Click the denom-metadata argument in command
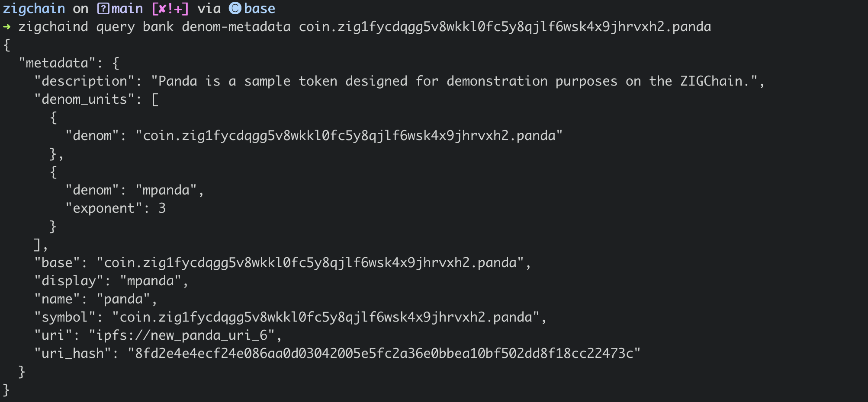Viewport: 868px width, 402px height. [x=236, y=27]
